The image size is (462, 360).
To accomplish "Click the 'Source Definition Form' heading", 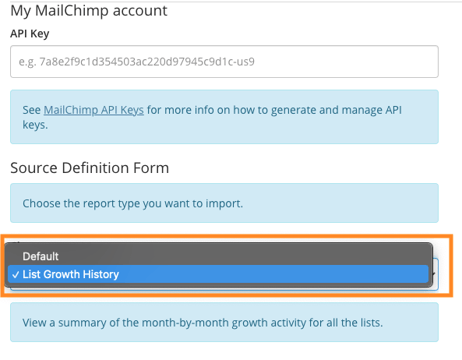I will tap(90, 168).
